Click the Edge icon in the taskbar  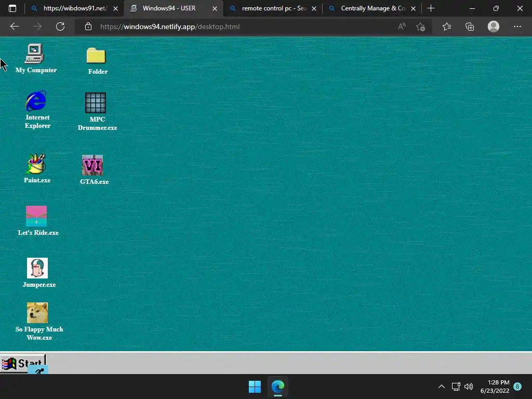point(278,387)
